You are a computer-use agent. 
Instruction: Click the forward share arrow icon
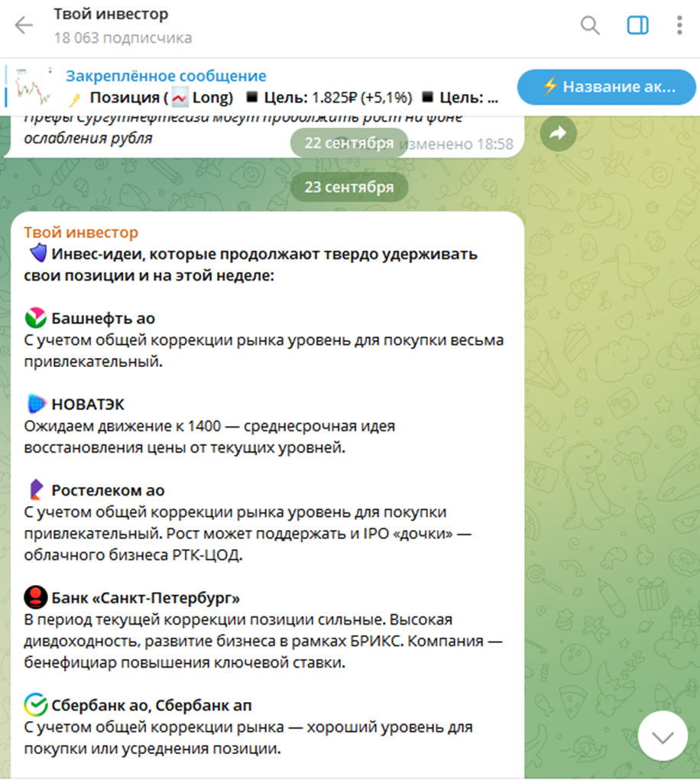click(x=559, y=133)
